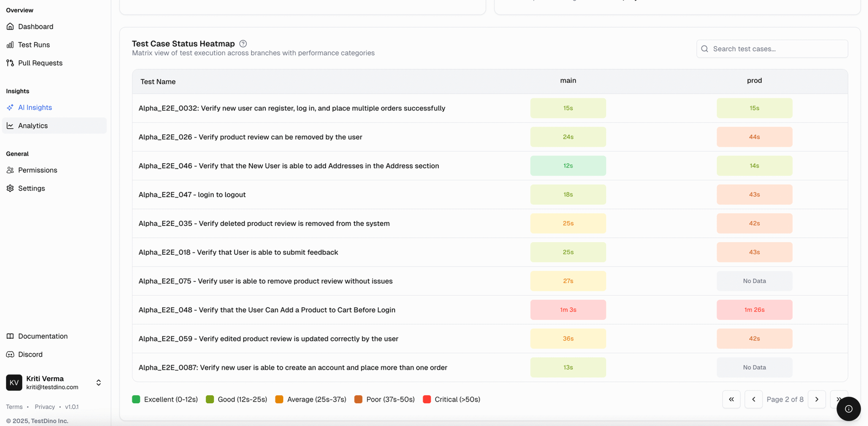Click the Discord logo icon

coord(10,354)
